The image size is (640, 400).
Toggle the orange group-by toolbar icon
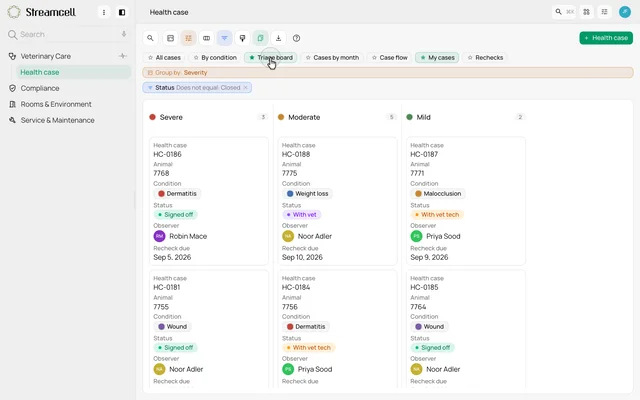[x=189, y=38]
